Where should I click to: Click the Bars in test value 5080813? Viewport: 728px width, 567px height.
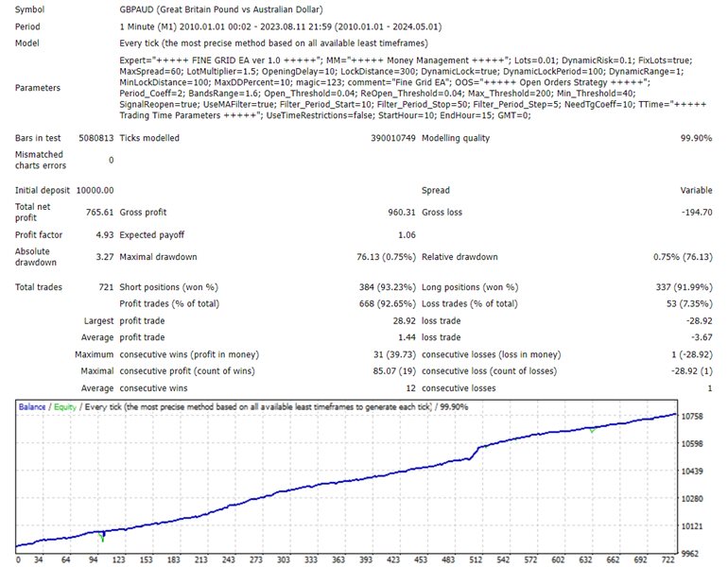(x=96, y=138)
